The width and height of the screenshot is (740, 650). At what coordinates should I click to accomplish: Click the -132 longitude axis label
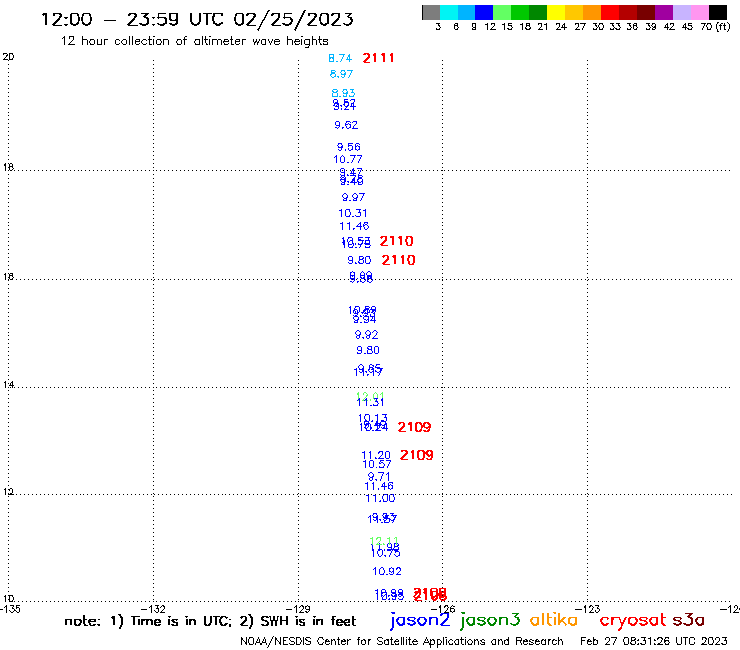[x=153, y=609]
